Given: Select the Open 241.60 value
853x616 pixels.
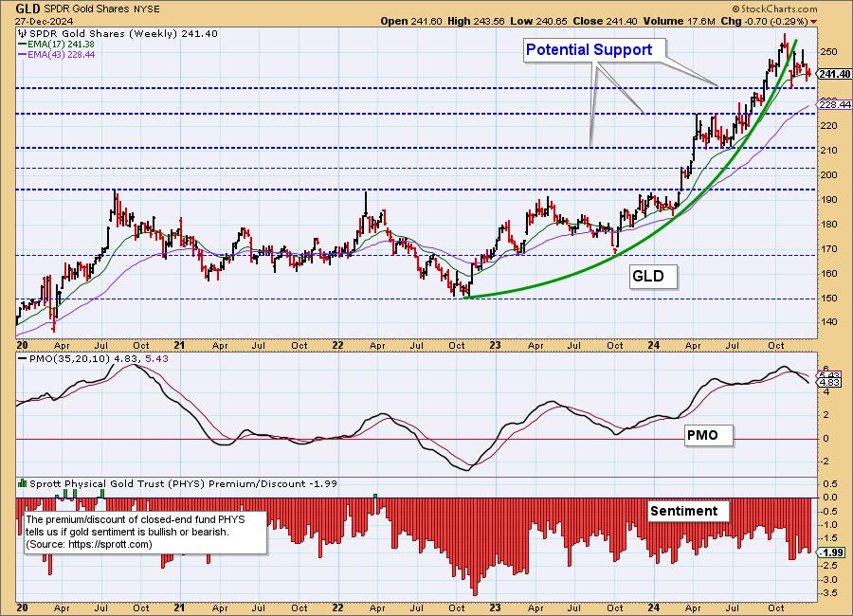Looking at the screenshot, I should click(x=411, y=21).
